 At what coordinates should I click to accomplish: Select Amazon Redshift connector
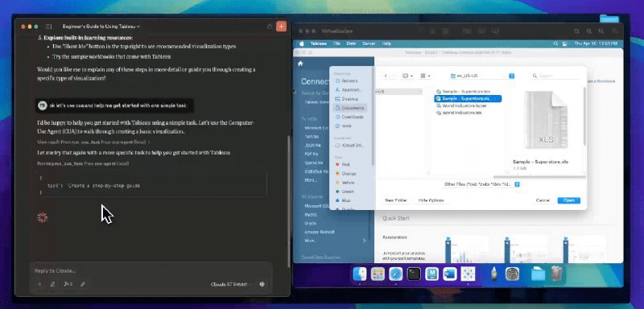(320, 232)
